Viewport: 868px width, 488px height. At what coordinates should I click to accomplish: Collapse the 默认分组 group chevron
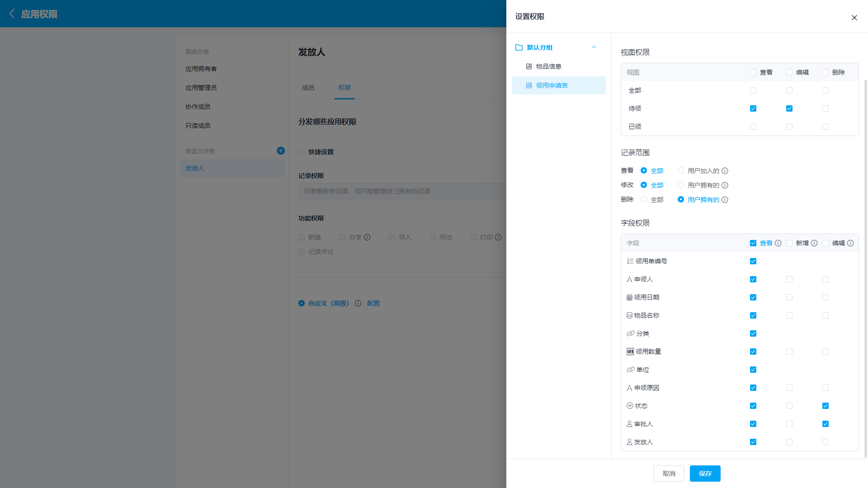[x=594, y=47]
